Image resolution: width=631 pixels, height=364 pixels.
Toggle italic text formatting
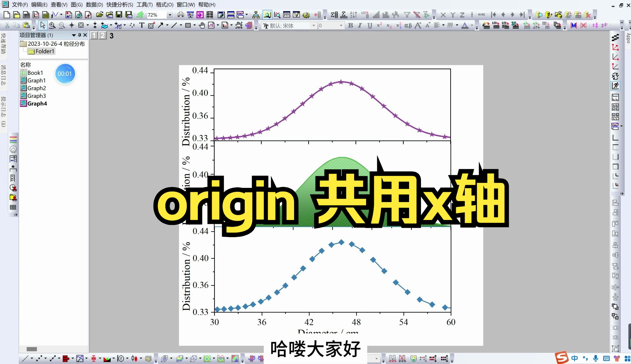(x=360, y=25)
